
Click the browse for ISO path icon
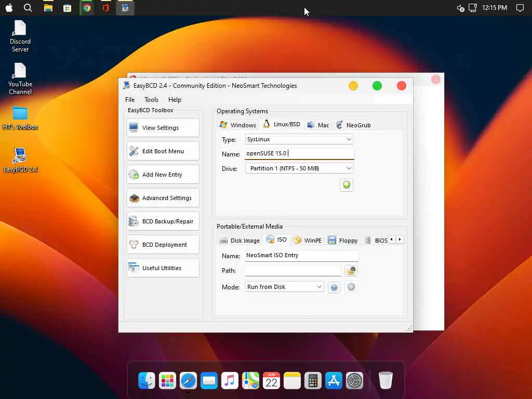[x=351, y=270]
